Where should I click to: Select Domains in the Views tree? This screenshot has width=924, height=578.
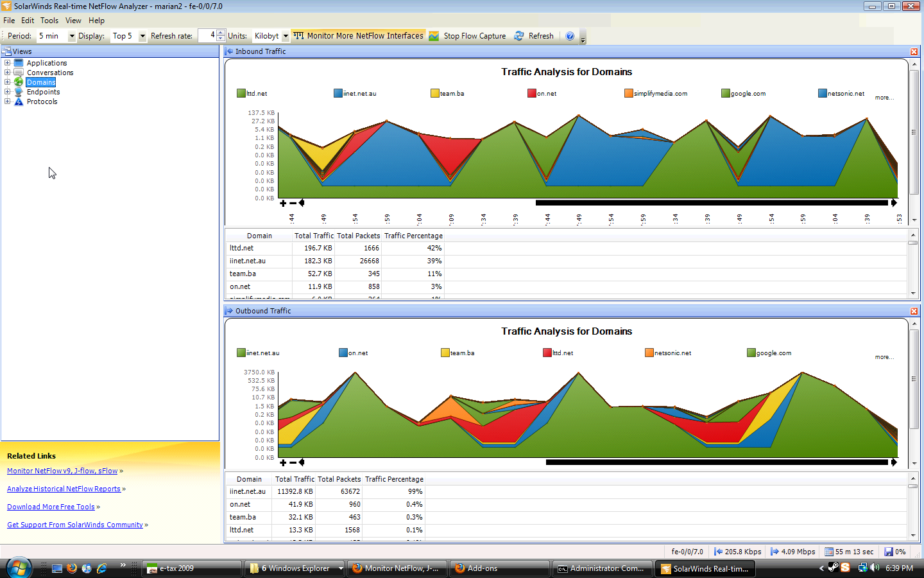(41, 82)
